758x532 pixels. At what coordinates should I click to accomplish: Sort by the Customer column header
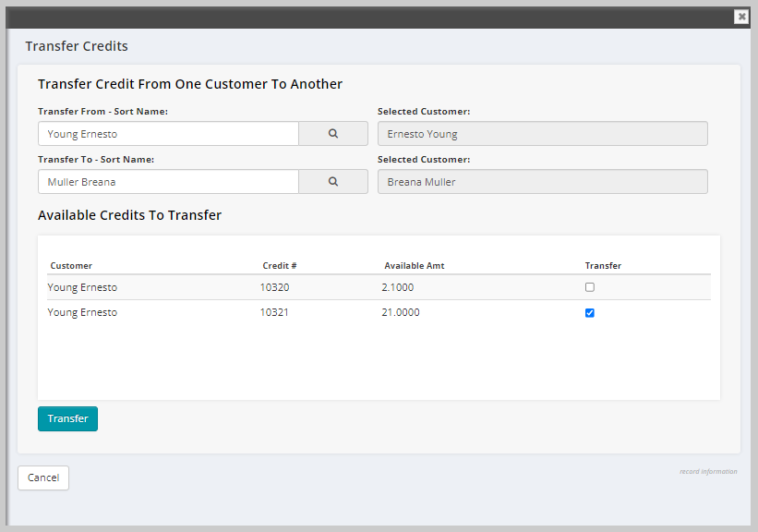tap(71, 266)
